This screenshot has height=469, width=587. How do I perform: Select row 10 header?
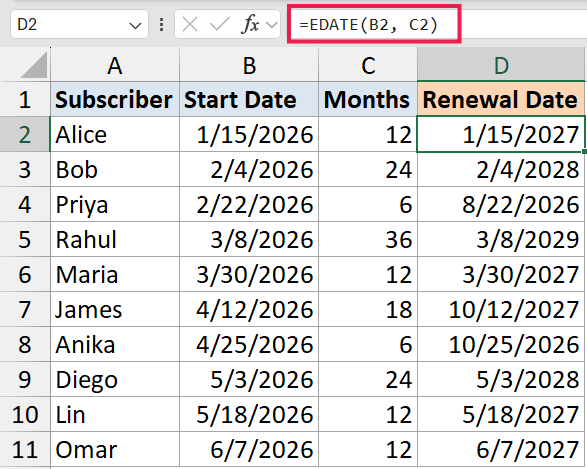pos(25,414)
